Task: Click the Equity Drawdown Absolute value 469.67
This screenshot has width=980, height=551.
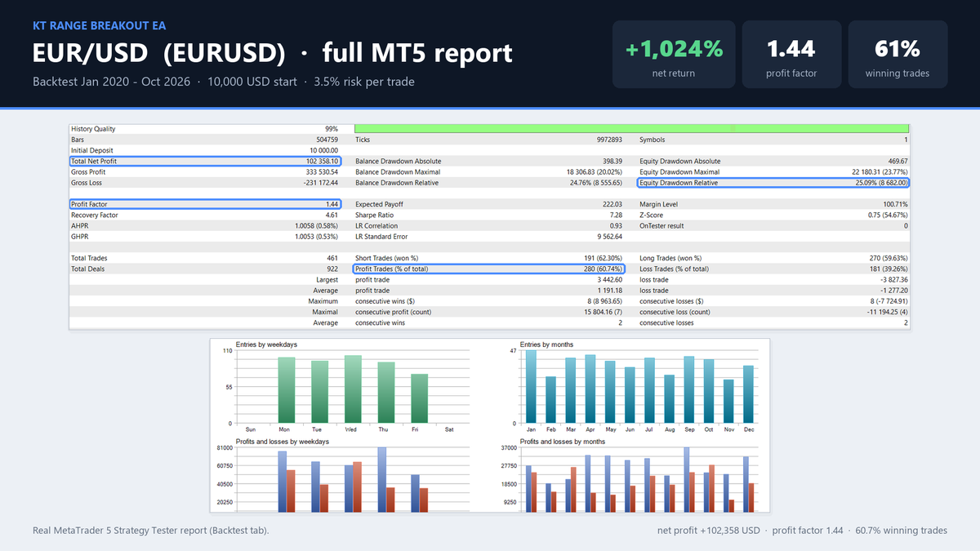Action: [897, 162]
